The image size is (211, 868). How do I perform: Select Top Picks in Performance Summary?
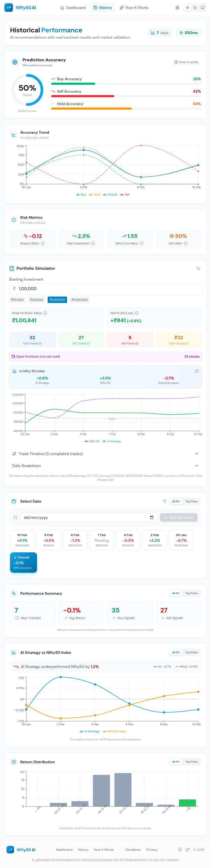[192, 593]
